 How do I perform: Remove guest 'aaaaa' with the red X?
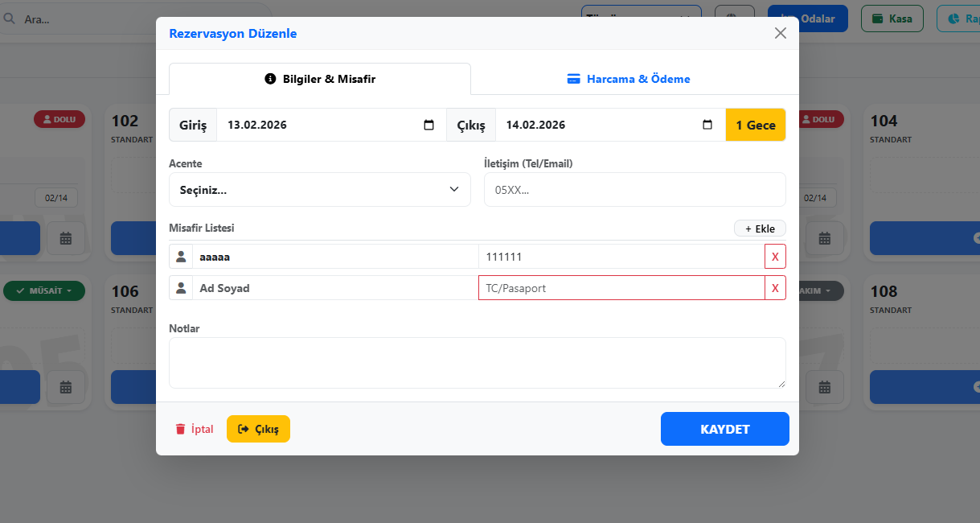point(775,257)
